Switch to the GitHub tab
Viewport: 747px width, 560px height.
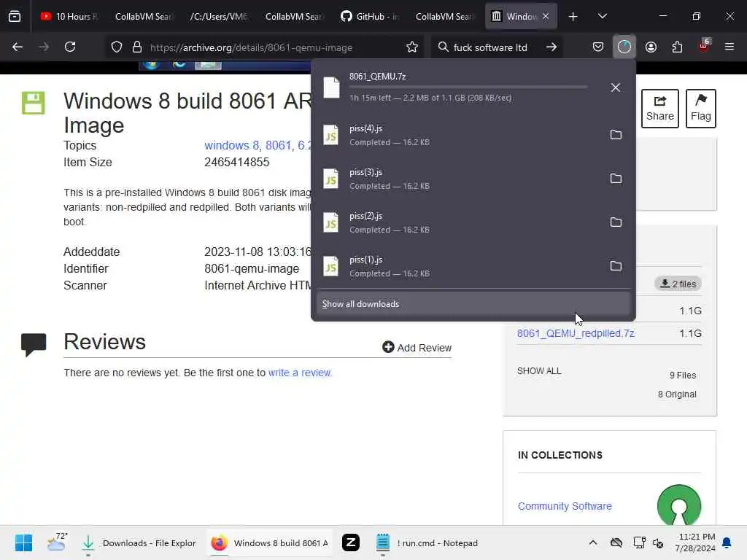[368, 17]
